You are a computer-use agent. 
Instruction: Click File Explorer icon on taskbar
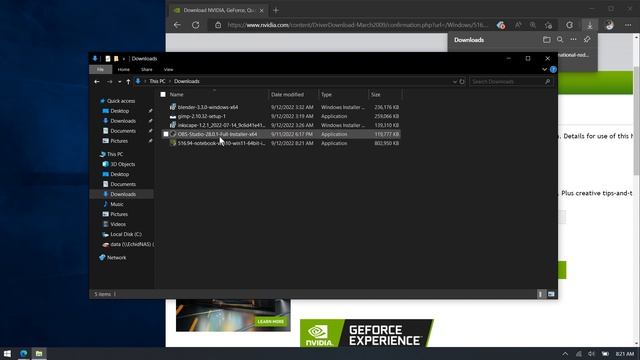coord(39,353)
